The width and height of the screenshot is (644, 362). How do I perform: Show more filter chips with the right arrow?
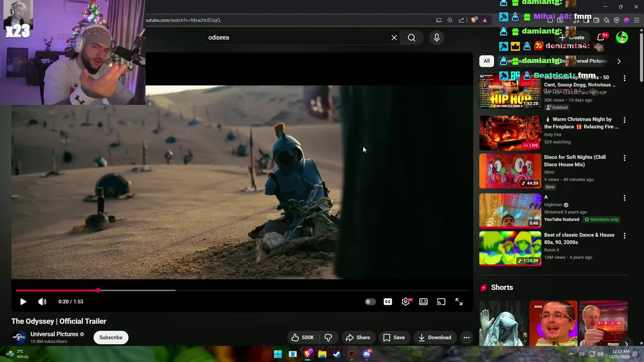coord(619,61)
